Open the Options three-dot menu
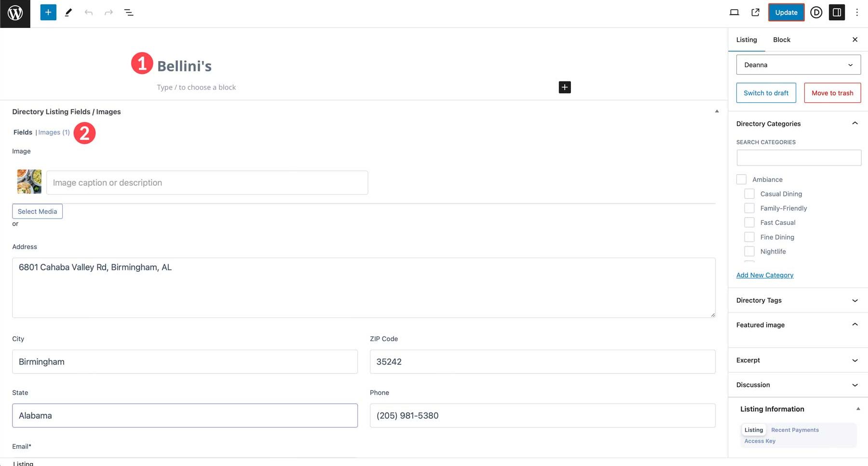This screenshot has height=466, width=868. point(857,12)
